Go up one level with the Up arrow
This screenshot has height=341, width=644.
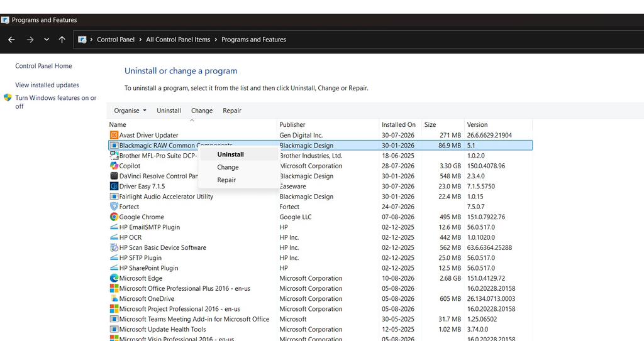(62, 40)
